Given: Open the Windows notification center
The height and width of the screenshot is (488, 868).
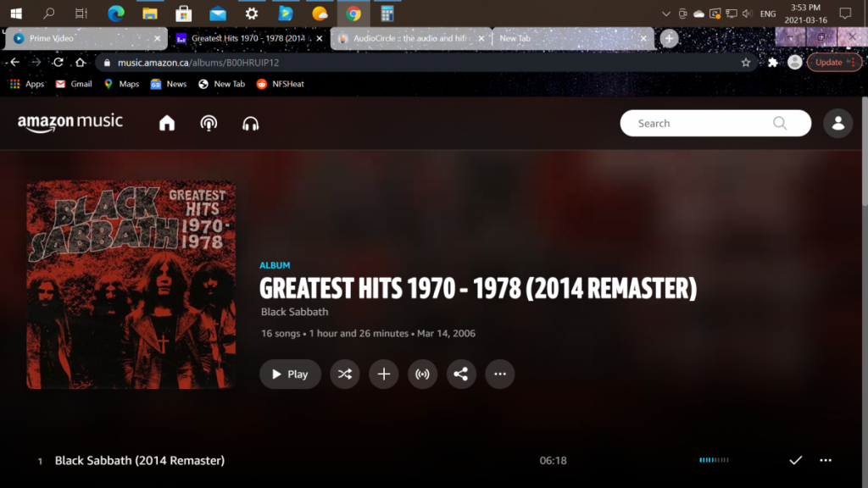Looking at the screenshot, I should [845, 14].
